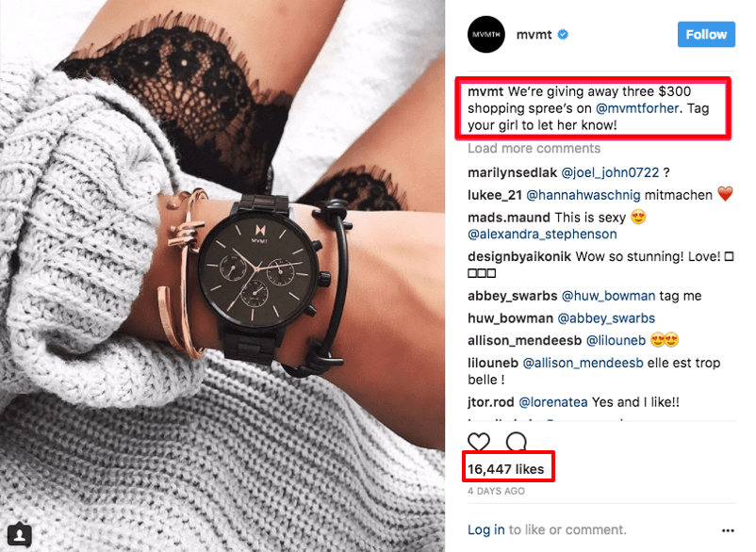Open the mvmt username in header
Viewport: 756px width, 552px height.
(534, 35)
